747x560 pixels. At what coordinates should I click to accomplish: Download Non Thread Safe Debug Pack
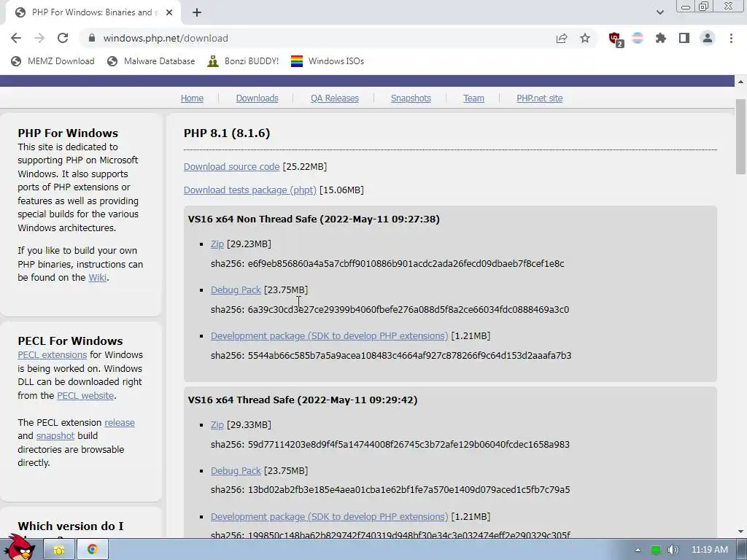click(236, 290)
